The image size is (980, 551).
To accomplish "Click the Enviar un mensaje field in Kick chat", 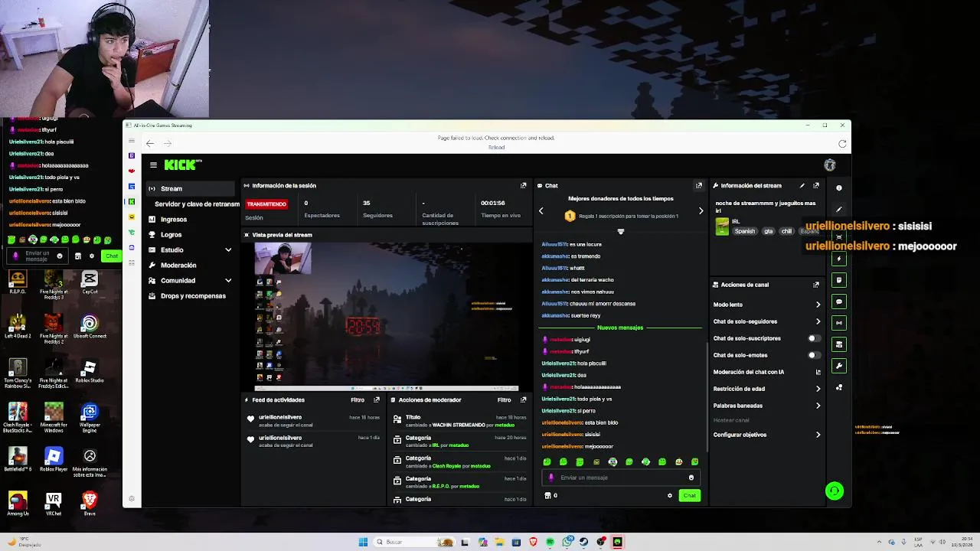I will pyautogui.click(x=620, y=478).
